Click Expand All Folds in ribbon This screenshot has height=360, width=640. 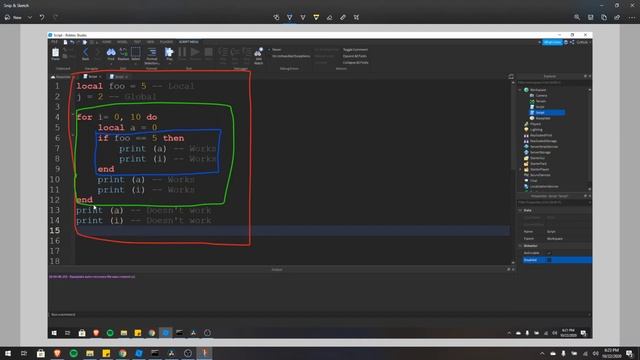(x=355, y=56)
